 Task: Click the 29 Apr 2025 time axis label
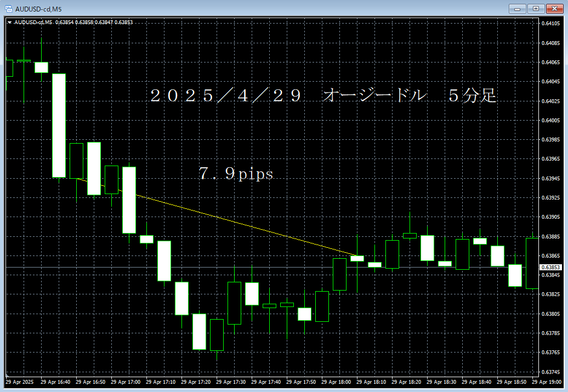click(20, 382)
